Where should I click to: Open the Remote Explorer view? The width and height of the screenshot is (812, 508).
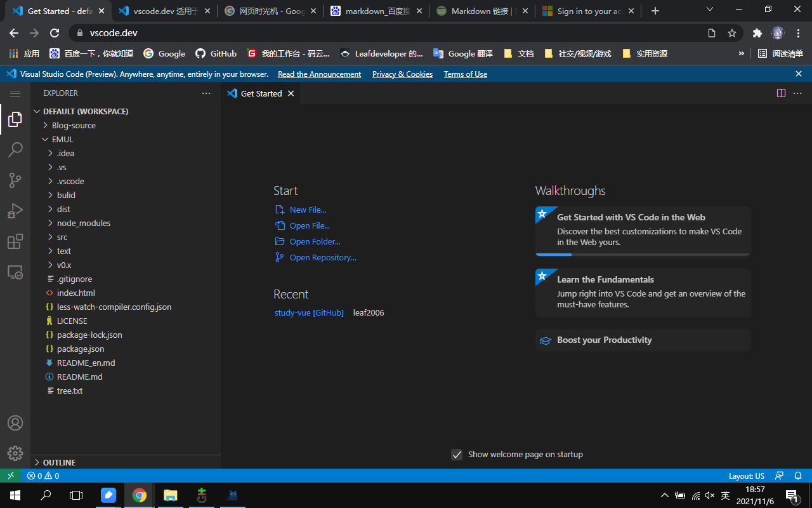click(x=15, y=272)
